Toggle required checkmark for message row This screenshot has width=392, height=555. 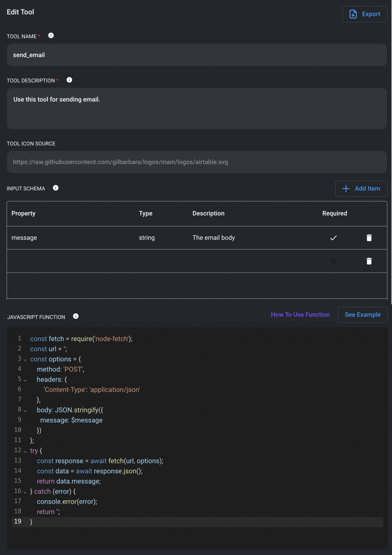point(333,238)
